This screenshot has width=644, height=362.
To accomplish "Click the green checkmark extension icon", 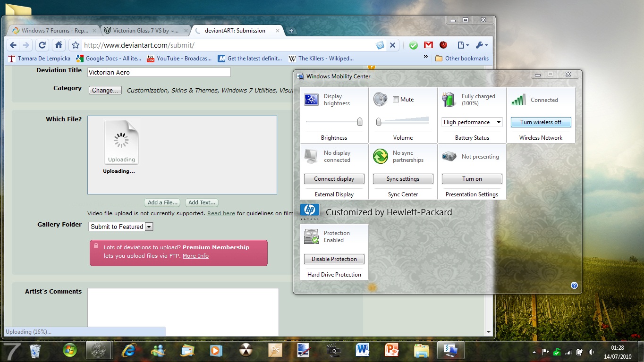I will click(x=414, y=45).
